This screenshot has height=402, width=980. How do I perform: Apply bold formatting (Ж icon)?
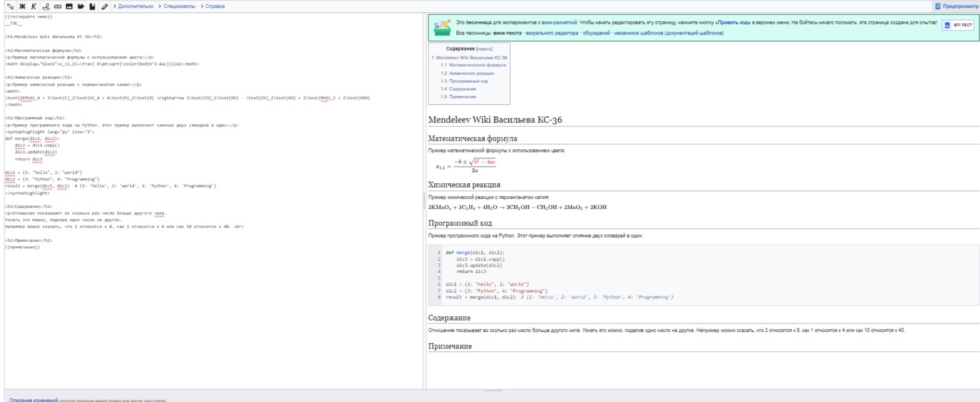(x=22, y=6)
